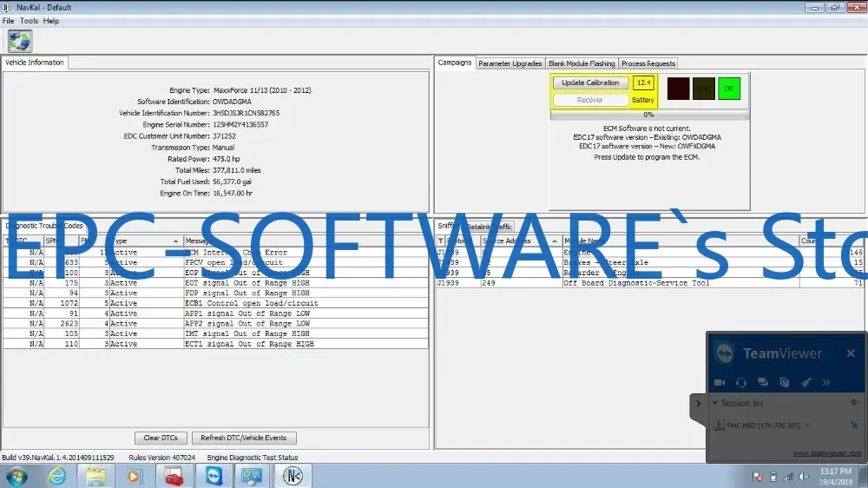Click the NavKal globe refresh toolbar icon
Image resolution: width=868 pixels, height=488 pixels.
tap(20, 41)
